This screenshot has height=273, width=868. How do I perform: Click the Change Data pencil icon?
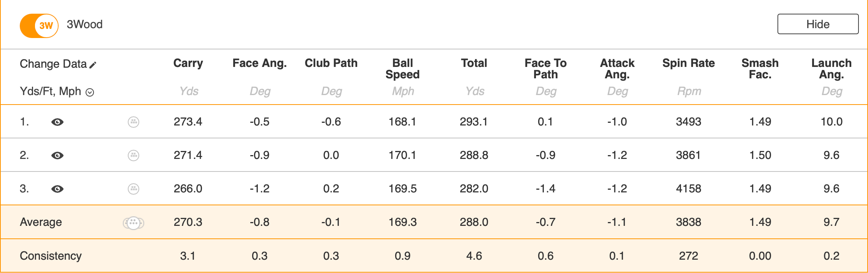click(93, 65)
